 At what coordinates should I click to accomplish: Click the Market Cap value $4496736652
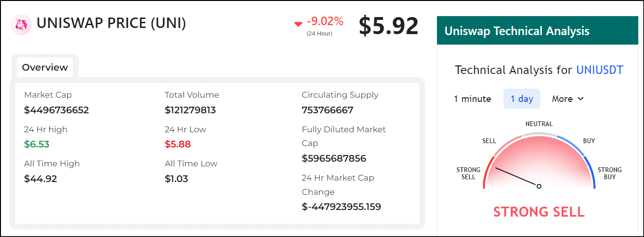pyautogui.click(x=57, y=110)
